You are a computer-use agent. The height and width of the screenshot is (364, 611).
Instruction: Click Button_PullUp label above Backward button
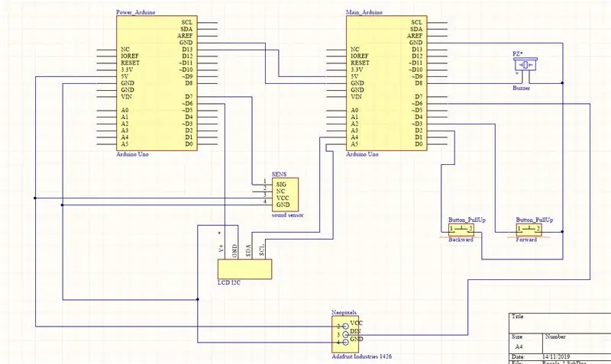467,220
